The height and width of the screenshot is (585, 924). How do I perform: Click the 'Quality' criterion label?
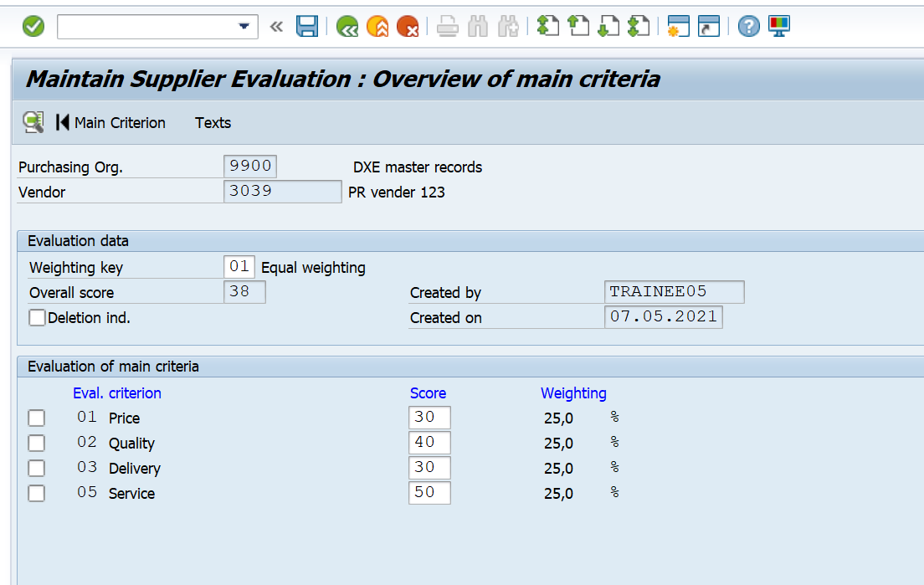tap(131, 444)
